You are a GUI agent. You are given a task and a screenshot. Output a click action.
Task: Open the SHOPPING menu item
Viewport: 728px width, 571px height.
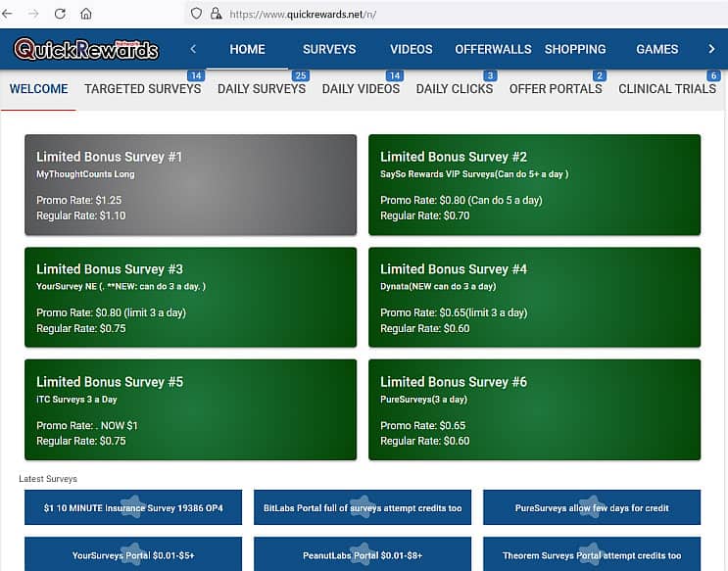[x=575, y=49]
